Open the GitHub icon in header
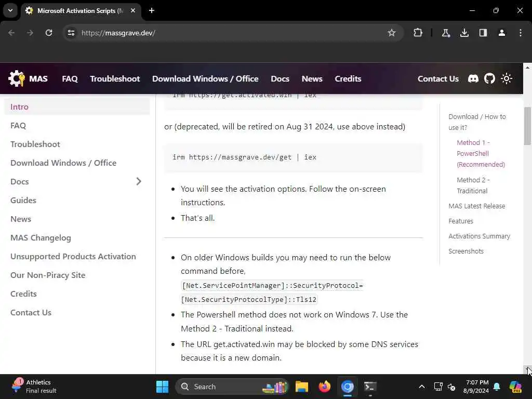Viewport: 532px width, 399px height. [489, 79]
